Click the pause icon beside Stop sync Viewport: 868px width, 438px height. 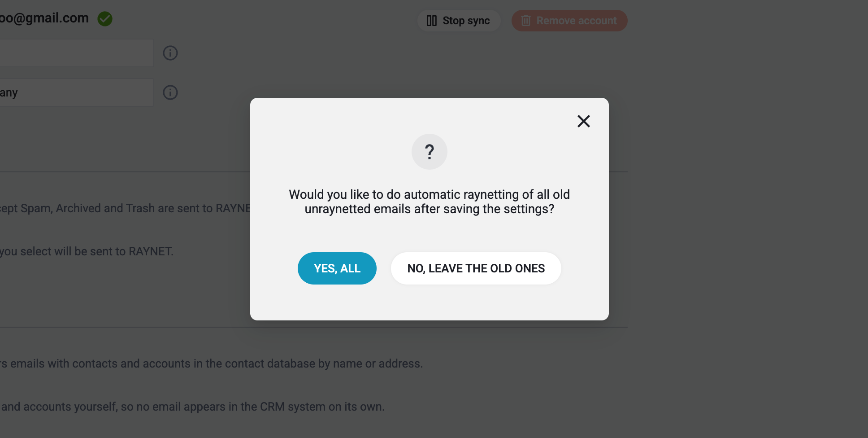tap(431, 21)
